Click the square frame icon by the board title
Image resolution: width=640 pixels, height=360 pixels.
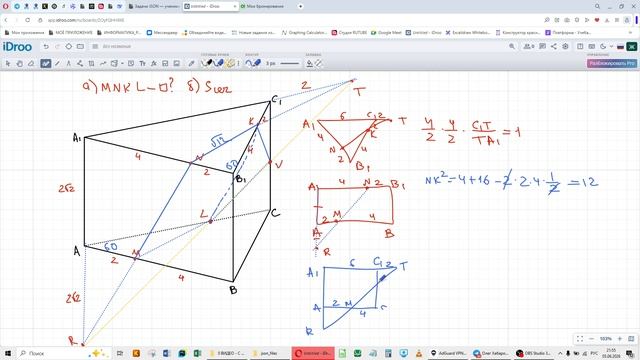80,47
